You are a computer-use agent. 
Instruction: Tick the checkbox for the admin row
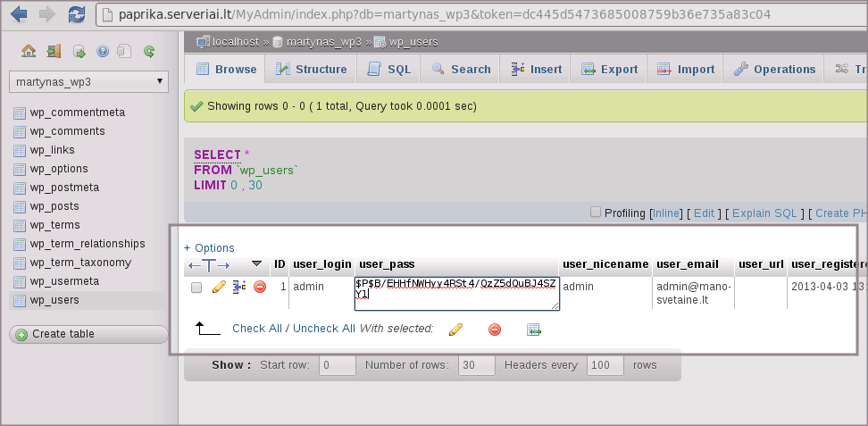(x=196, y=288)
